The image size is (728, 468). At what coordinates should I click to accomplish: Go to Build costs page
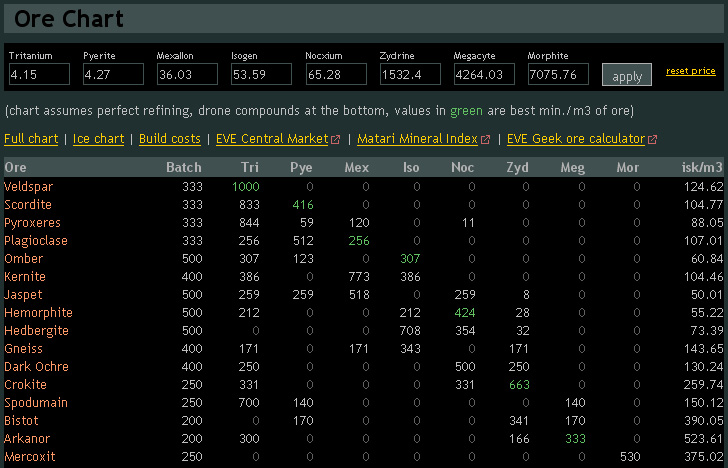pyautogui.click(x=170, y=139)
